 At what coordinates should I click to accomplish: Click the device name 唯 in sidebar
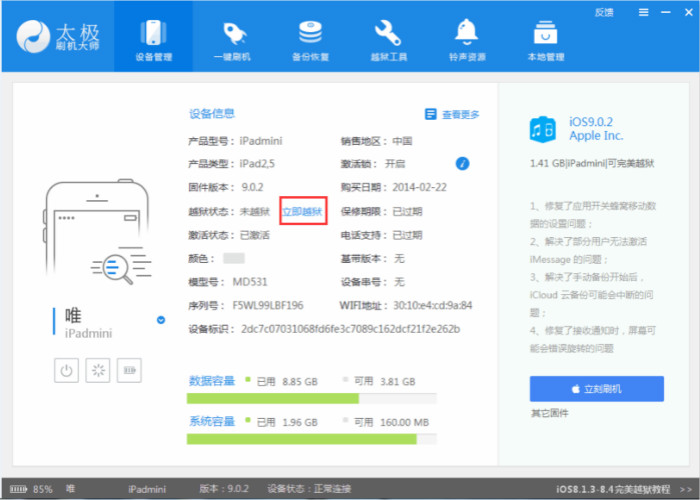[x=73, y=315]
